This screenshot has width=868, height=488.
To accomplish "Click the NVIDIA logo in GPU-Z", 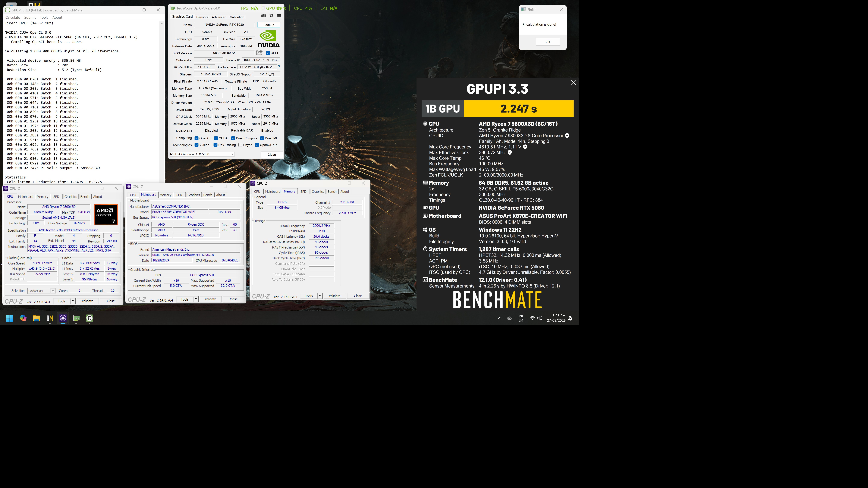I will coord(269,39).
